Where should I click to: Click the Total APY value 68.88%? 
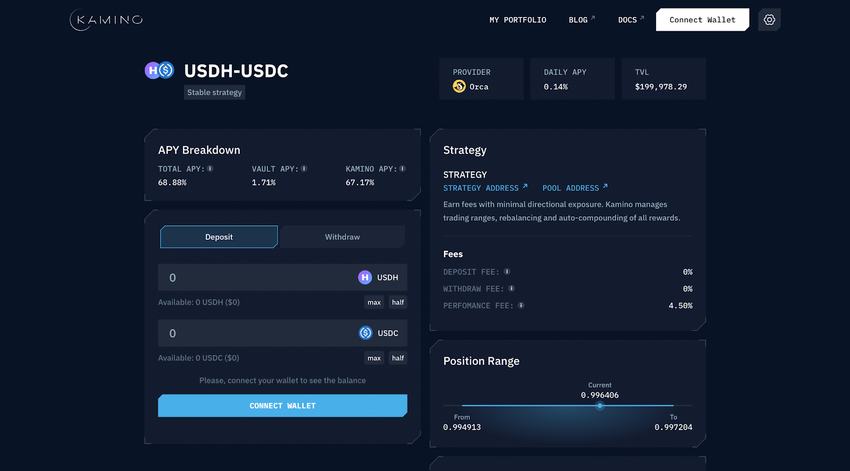tap(172, 183)
